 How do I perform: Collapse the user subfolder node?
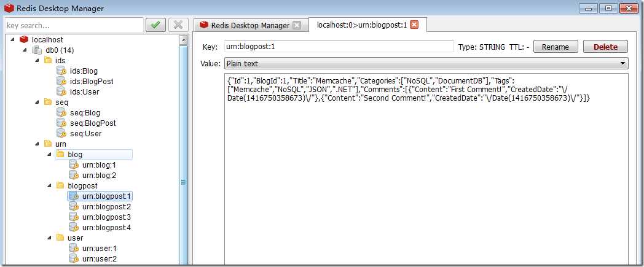[x=49, y=238]
